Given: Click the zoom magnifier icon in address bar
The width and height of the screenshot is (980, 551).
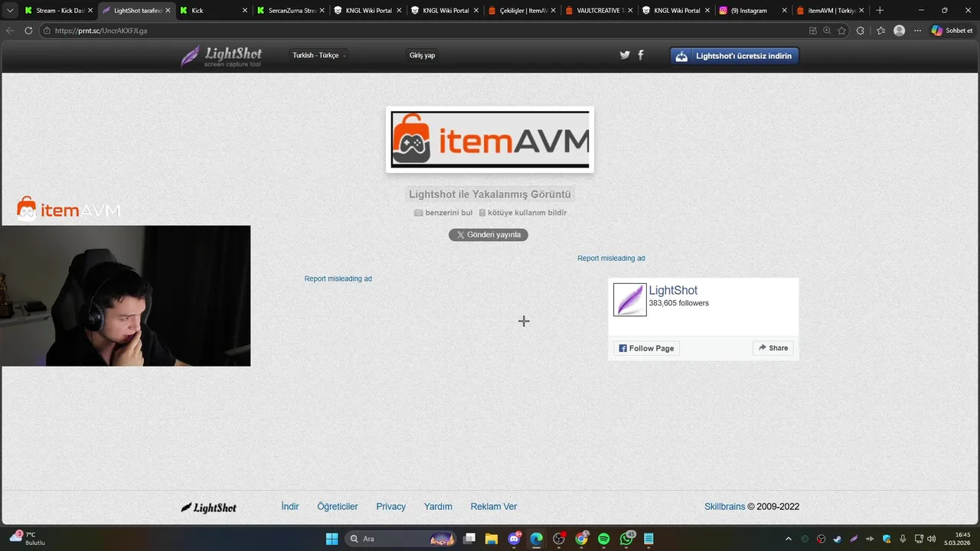Looking at the screenshot, I should pos(827,31).
